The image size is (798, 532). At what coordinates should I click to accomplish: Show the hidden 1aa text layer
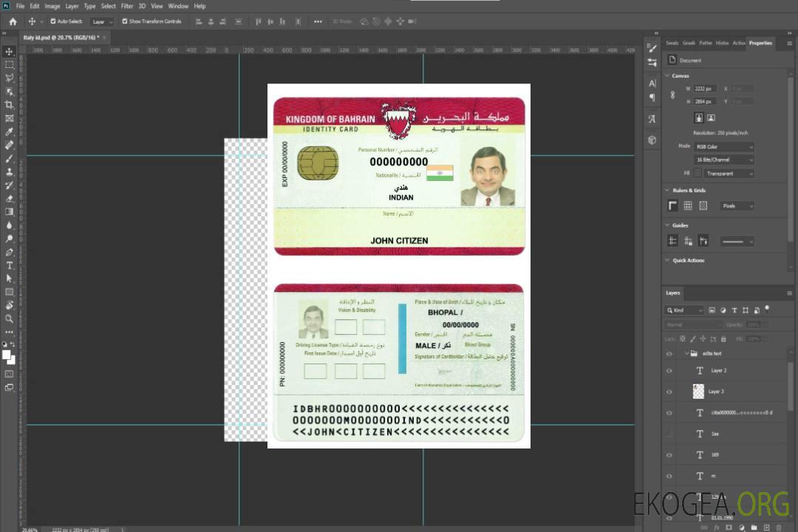click(x=669, y=434)
